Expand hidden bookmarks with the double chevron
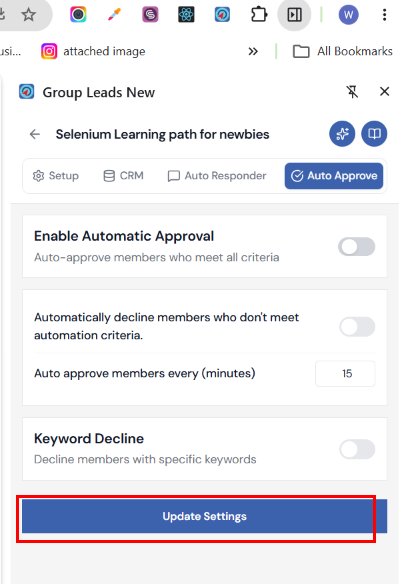Screen dimensions: 402x585 click(253, 51)
